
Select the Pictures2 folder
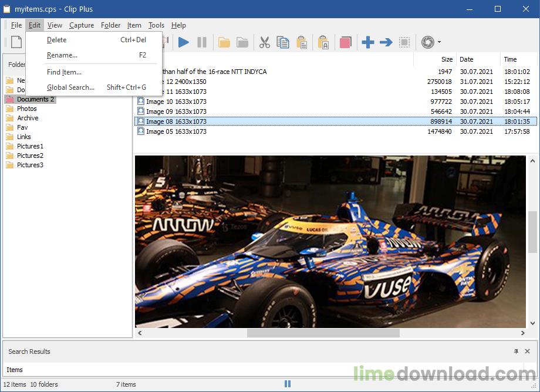(31, 156)
